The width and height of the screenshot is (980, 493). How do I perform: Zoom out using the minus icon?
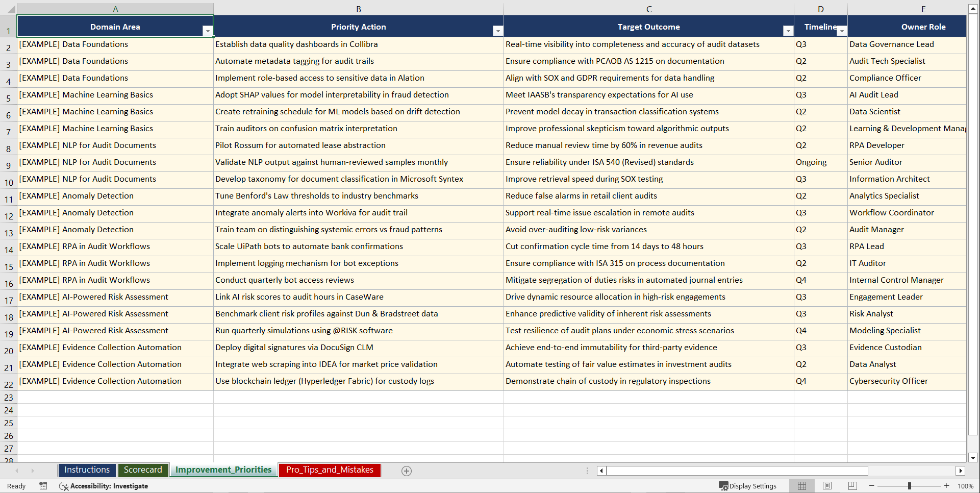coord(871,486)
